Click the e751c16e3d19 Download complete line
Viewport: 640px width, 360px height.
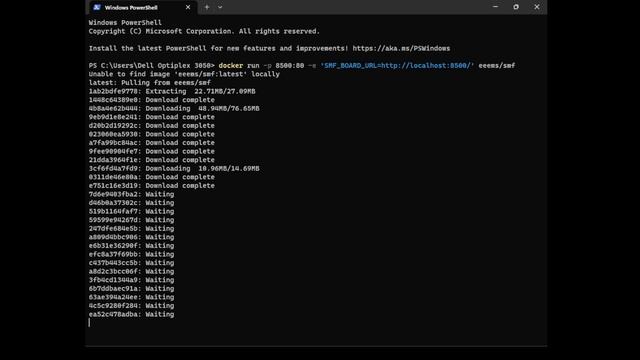coord(151,186)
